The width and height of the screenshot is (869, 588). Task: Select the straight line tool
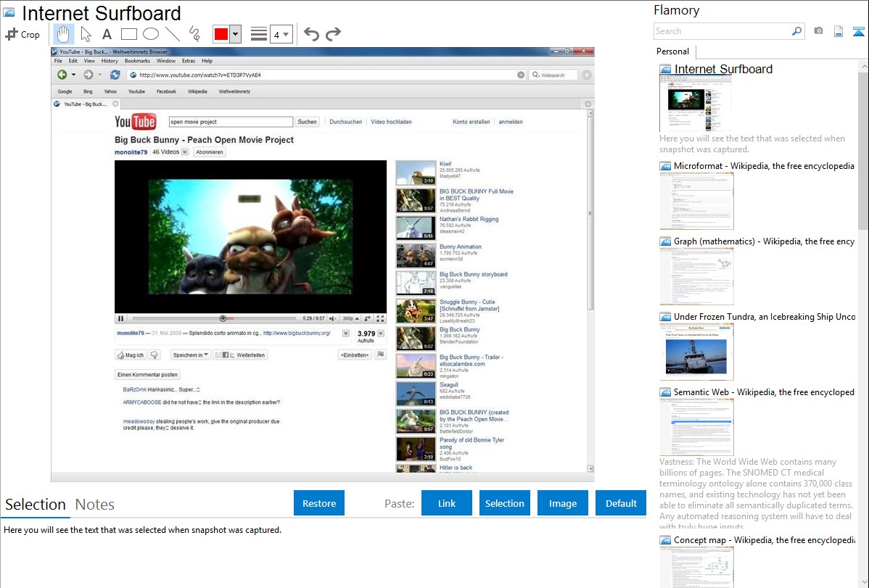pos(173,34)
